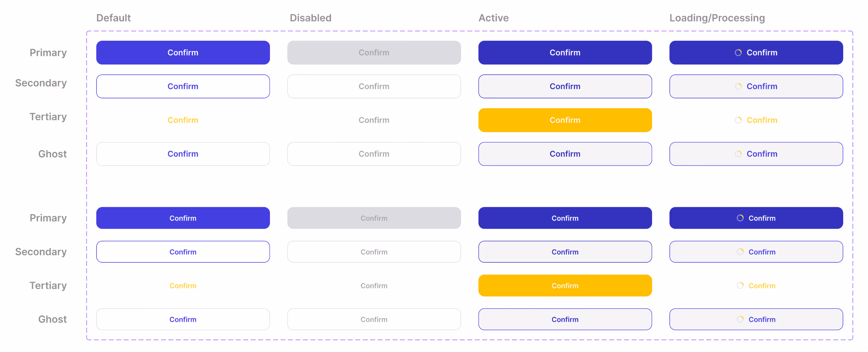
Task: Select the compact Secondary Disabled Confirm button
Action: [374, 251]
